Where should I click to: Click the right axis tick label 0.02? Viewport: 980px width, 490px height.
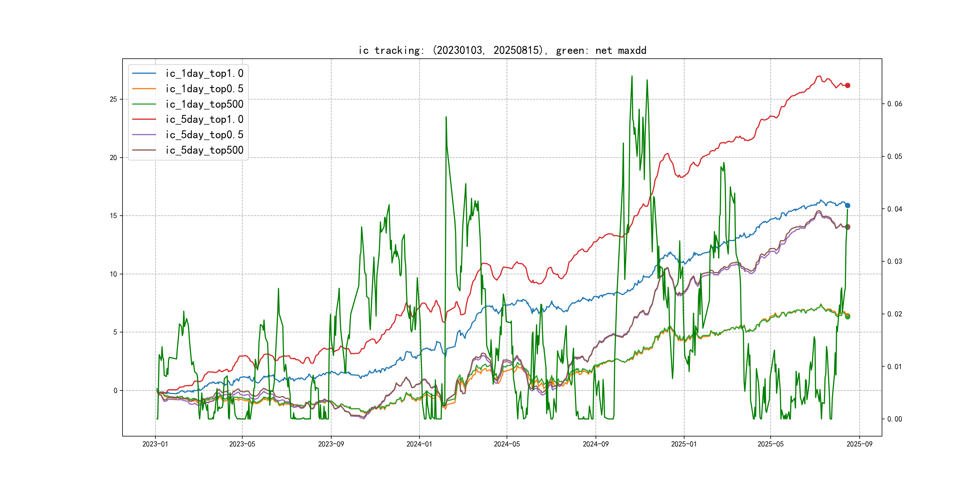(x=894, y=314)
